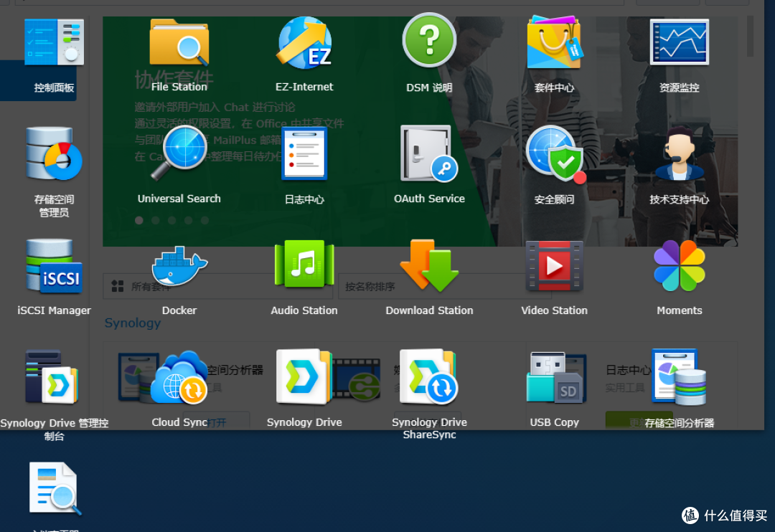Open the Control Panel (控制面板) icon
The height and width of the screenshot is (532, 775).
54,42
